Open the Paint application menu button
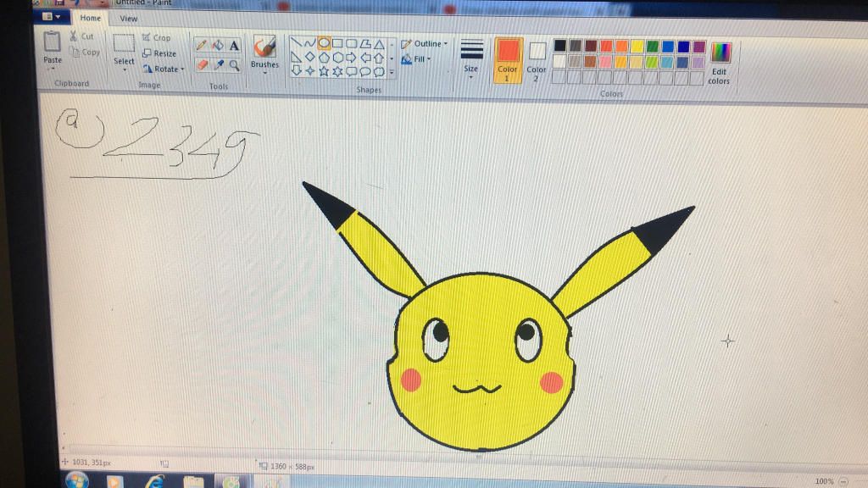The height and width of the screenshot is (488, 868). tap(52, 17)
